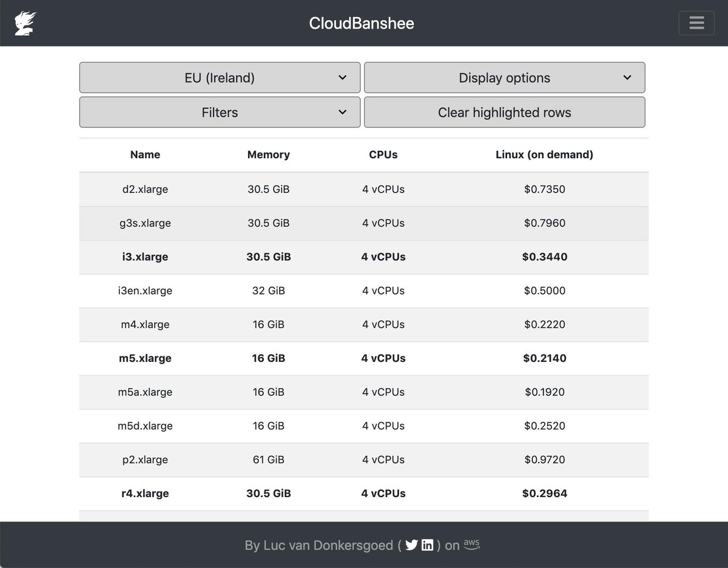The height and width of the screenshot is (568, 728).
Task: Click the $0.1920 price cell
Action: [x=544, y=392]
